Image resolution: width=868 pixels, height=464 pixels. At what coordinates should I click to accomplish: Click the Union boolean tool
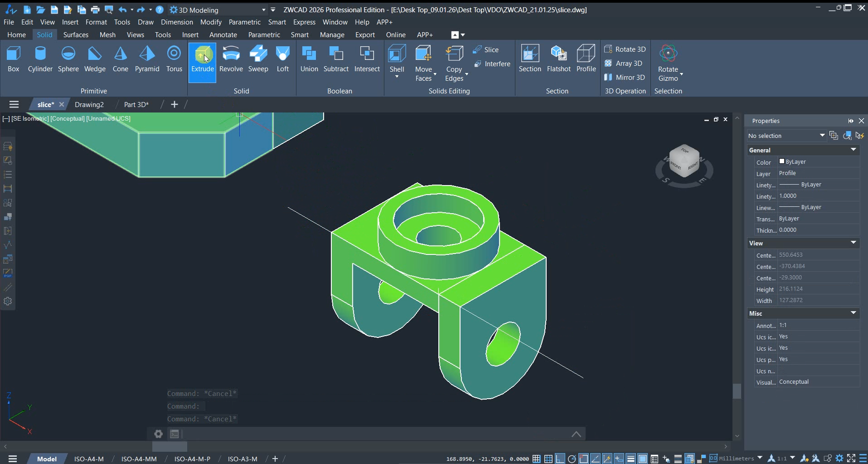(309, 59)
